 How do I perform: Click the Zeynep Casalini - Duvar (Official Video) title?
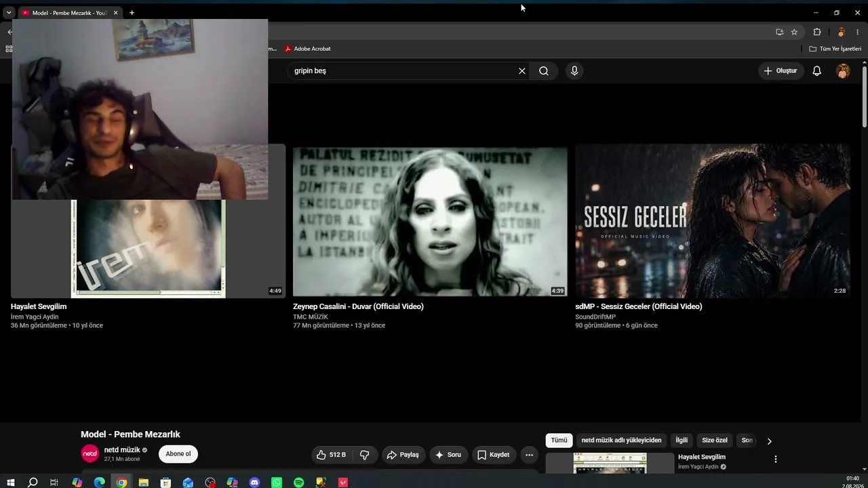[358, 306]
